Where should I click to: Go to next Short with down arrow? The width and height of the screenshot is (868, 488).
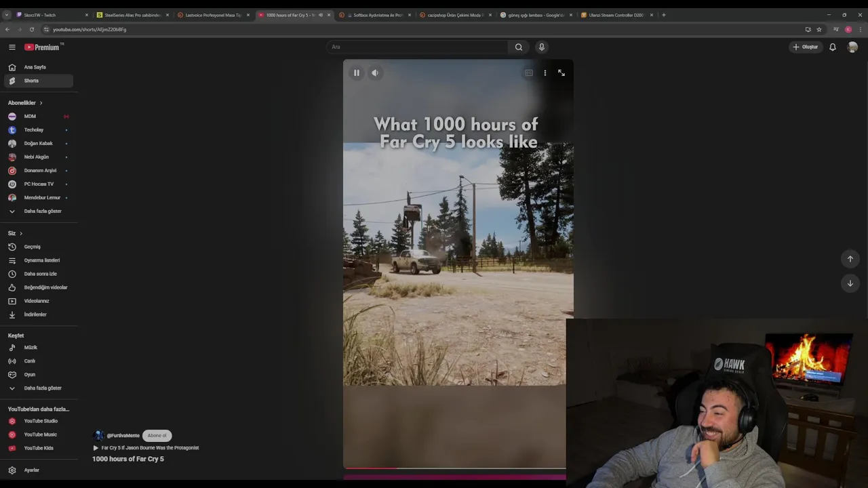[850, 283]
